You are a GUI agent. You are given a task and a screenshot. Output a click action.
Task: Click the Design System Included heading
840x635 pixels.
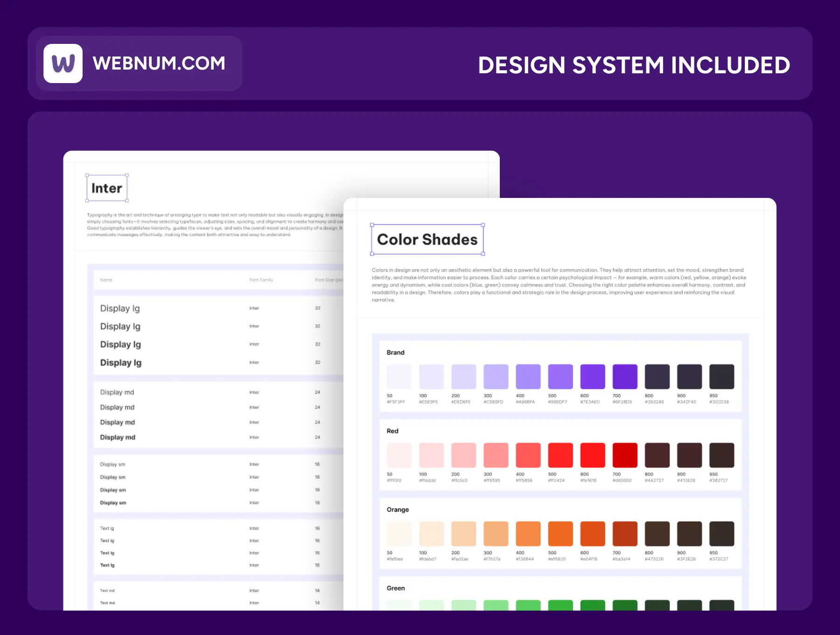click(x=634, y=65)
